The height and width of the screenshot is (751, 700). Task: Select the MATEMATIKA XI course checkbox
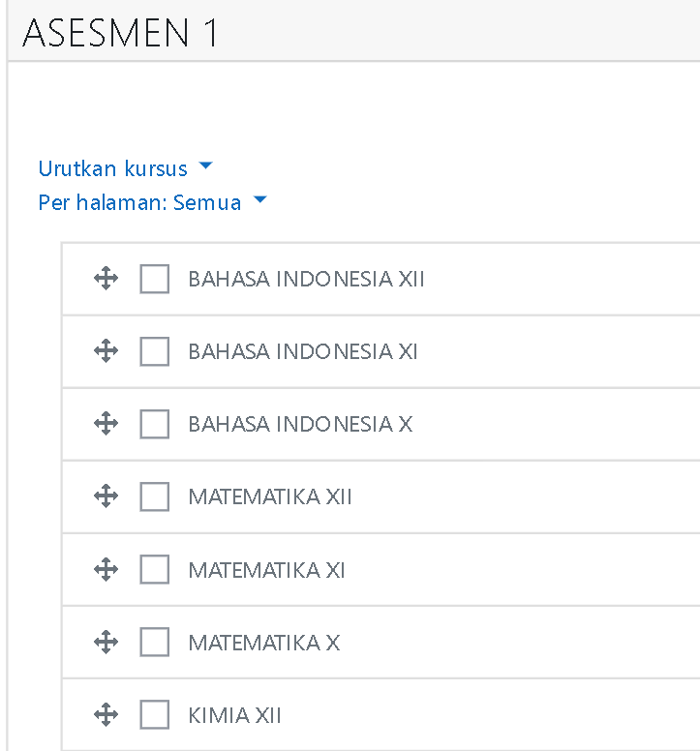(155, 570)
